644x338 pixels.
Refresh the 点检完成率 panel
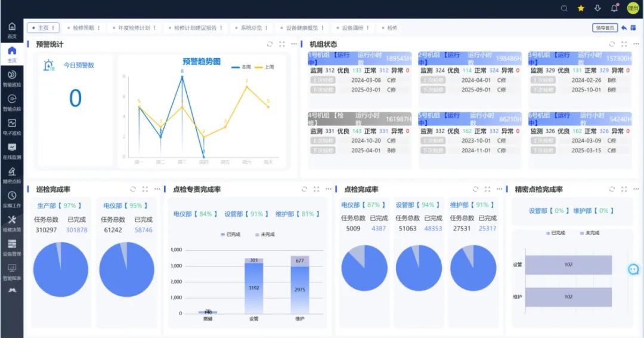(475, 189)
